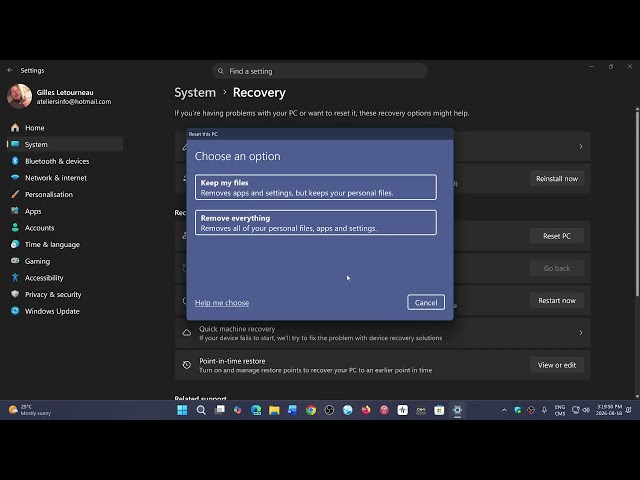640x480 pixels.
Task: Click the Quick machine recovery cloud icon
Action: pyautogui.click(x=187, y=333)
